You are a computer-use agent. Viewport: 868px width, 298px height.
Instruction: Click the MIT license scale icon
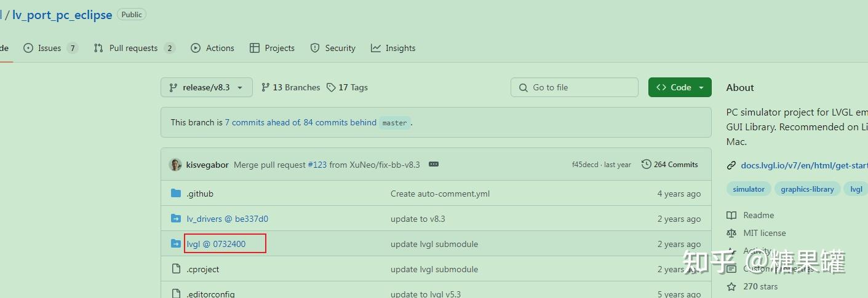click(x=731, y=233)
